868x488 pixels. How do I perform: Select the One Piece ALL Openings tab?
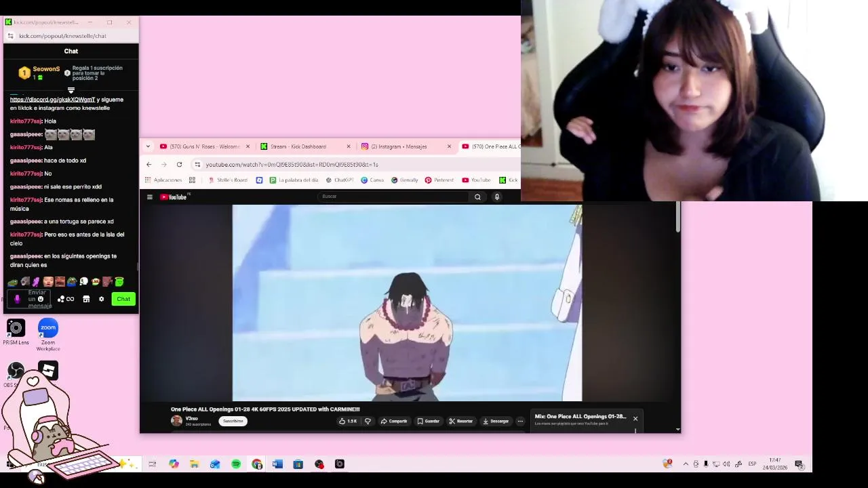pos(491,146)
